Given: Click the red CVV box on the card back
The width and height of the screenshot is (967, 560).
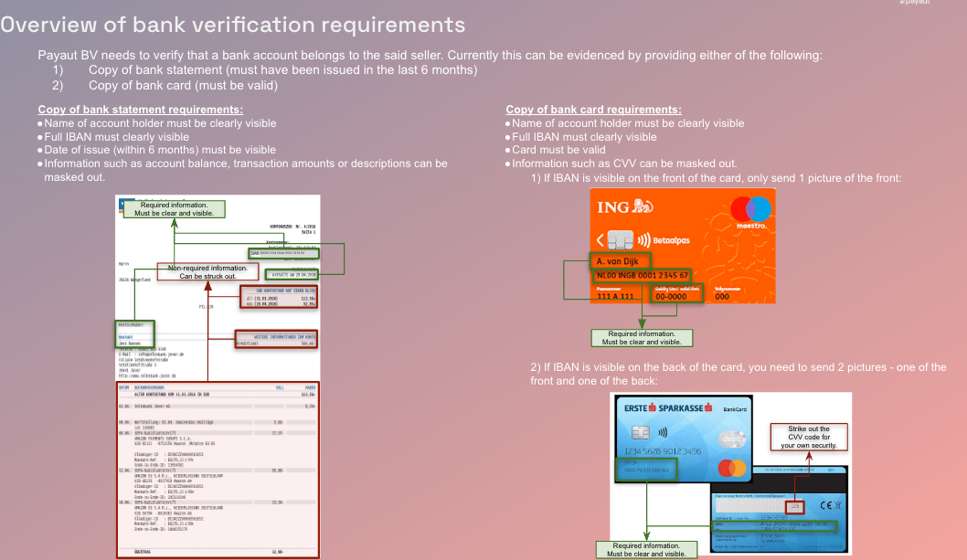Looking at the screenshot, I should [795, 505].
